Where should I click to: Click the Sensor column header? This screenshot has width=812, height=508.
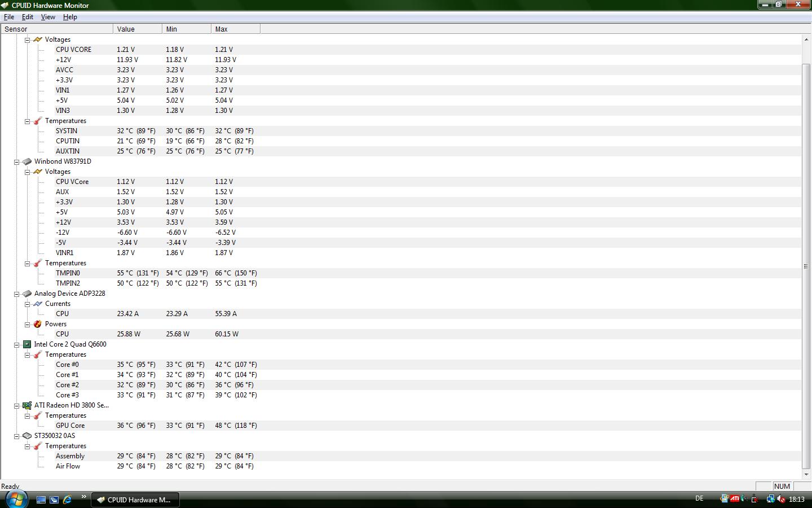click(x=57, y=29)
